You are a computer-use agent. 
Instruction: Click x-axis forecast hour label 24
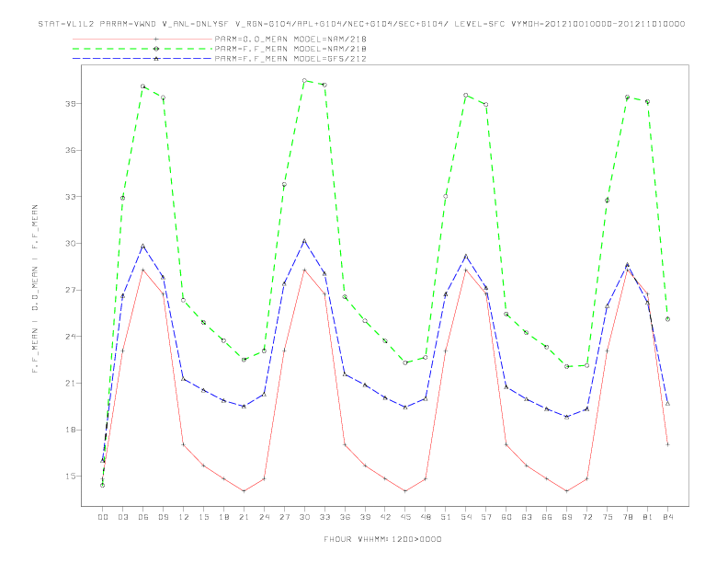point(264,517)
